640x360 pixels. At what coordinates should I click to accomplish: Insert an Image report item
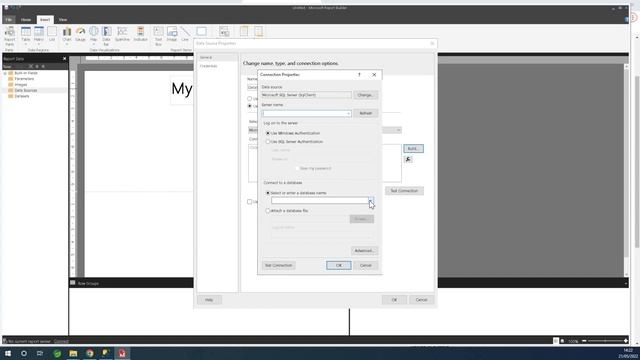click(x=172, y=34)
